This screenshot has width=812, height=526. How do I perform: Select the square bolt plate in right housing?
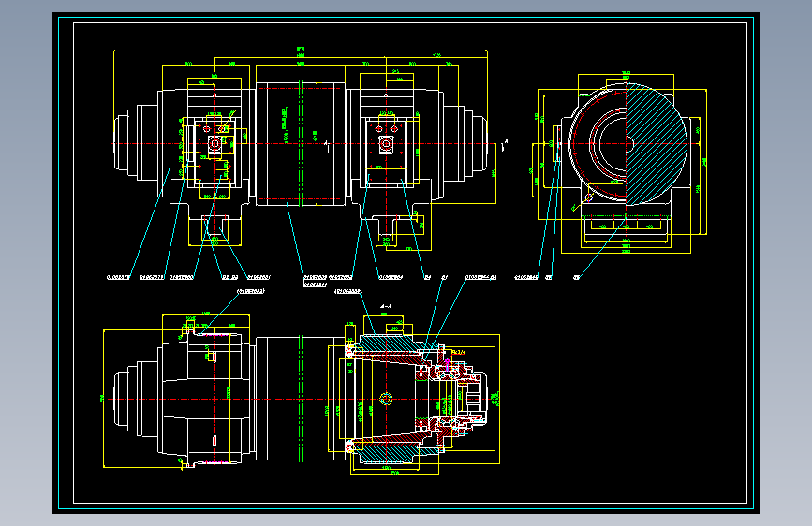tap(386, 143)
